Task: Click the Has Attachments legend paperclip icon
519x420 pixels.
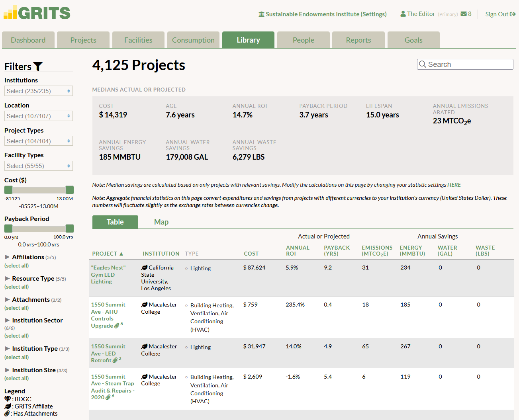Action: tap(7, 414)
